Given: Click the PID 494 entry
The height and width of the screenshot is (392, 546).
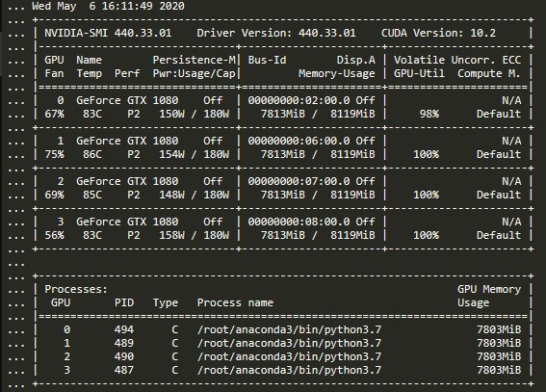Looking at the screenshot, I should (x=124, y=329).
